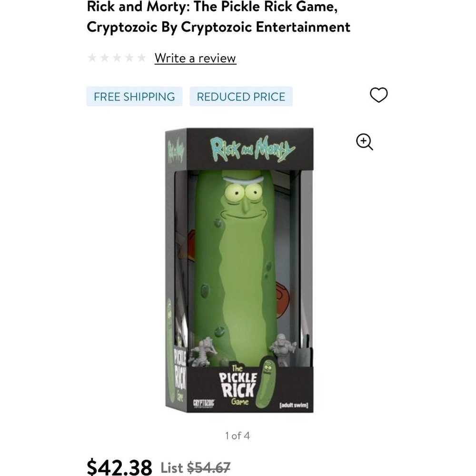The width and height of the screenshot is (476, 476).
Task: Open the image counter showing 1 of 4
Action: point(238,435)
